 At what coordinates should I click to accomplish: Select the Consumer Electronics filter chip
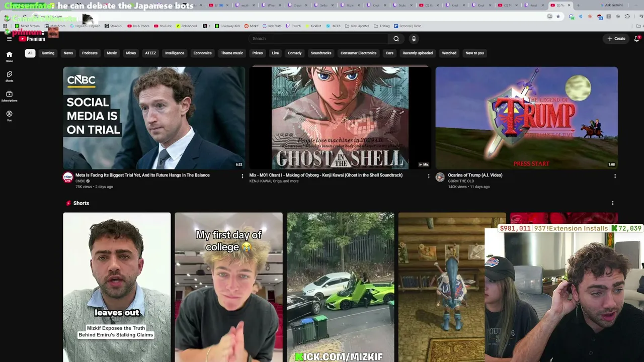(x=358, y=53)
